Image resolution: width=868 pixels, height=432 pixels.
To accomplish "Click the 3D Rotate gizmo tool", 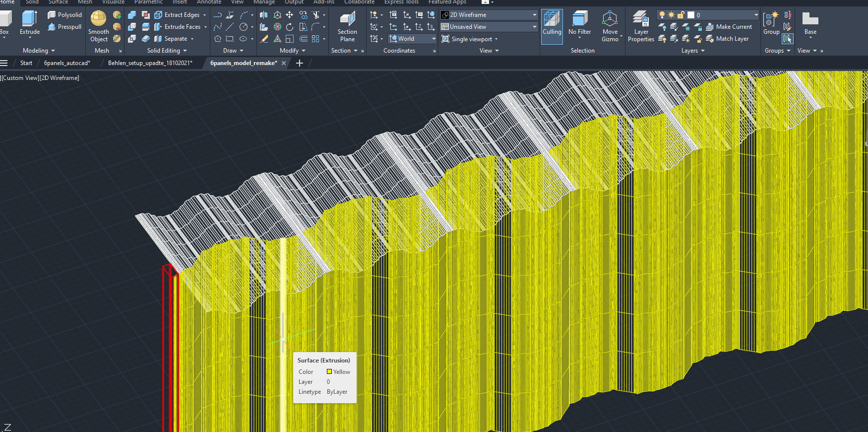I will pyautogui.click(x=277, y=27).
